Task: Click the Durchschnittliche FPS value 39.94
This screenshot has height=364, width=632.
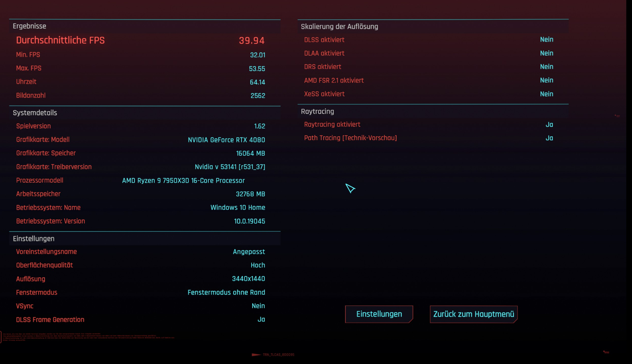Action: click(251, 40)
